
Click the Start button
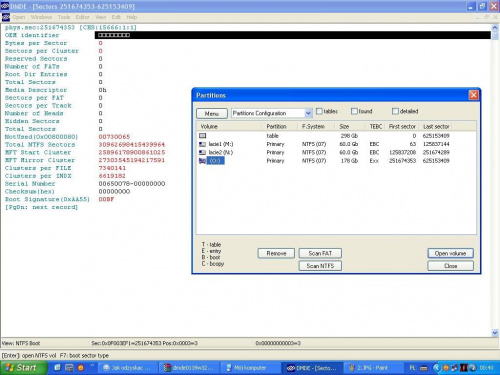point(23,368)
